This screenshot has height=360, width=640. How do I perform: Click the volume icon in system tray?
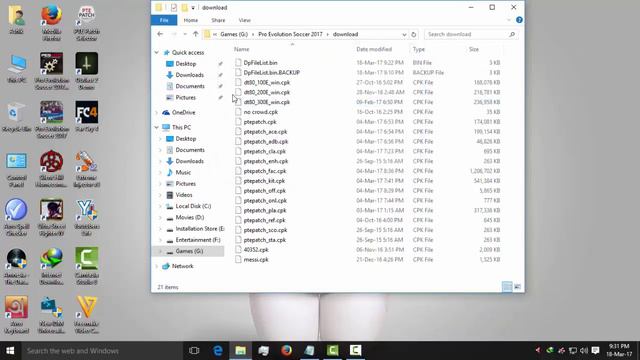(x=584, y=350)
